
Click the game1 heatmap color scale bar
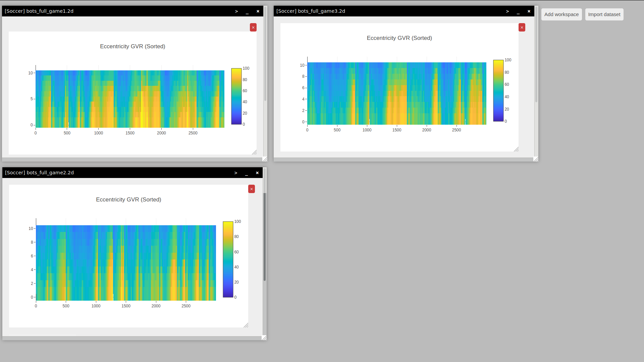pos(236,96)
